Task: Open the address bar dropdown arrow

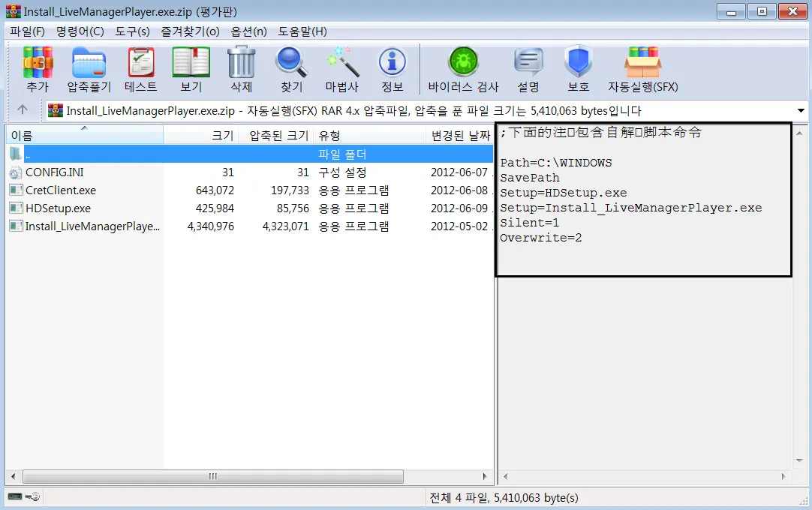Action: click(801, 110)
